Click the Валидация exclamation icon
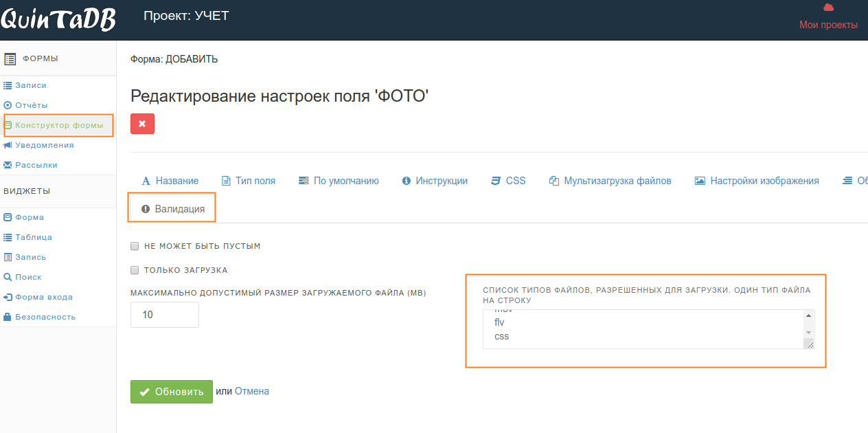Image resolution: width=868 pixels, height=433 pixels. tap(146, 209)
